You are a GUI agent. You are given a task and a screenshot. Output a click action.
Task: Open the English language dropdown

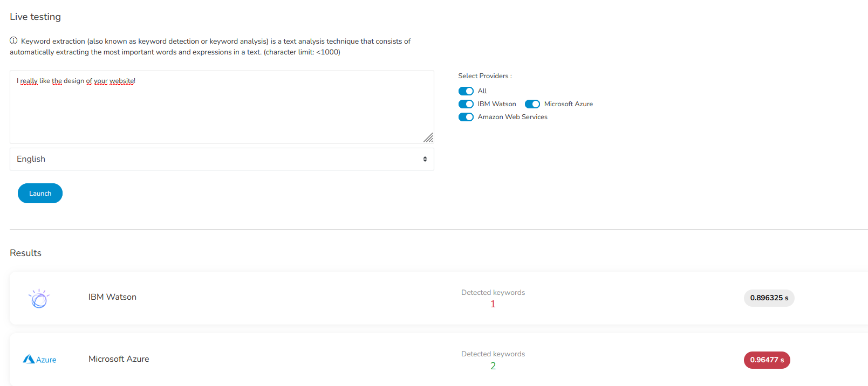coord(222,159)
